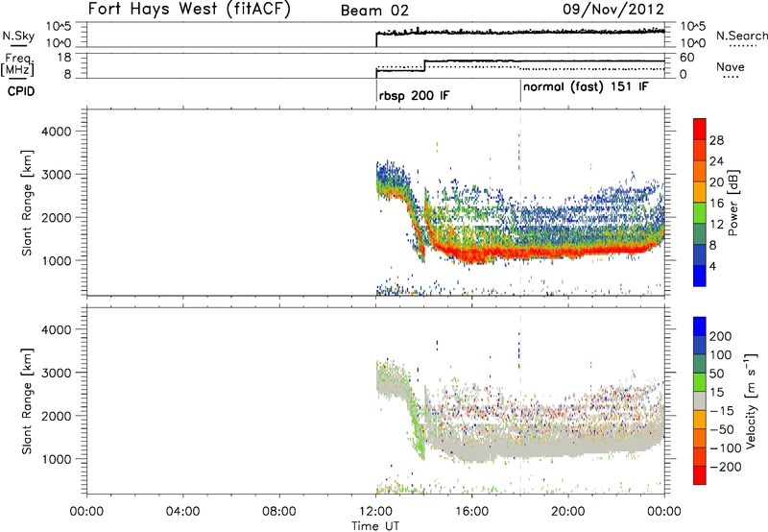This screenshot has width=768, height=532.
Task: Click the '16:00' time axis label
Action: (x=471, y=512)
